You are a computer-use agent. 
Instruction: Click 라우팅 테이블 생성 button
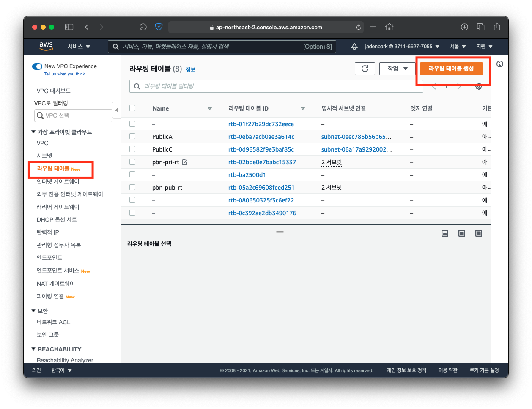point(451,69)
